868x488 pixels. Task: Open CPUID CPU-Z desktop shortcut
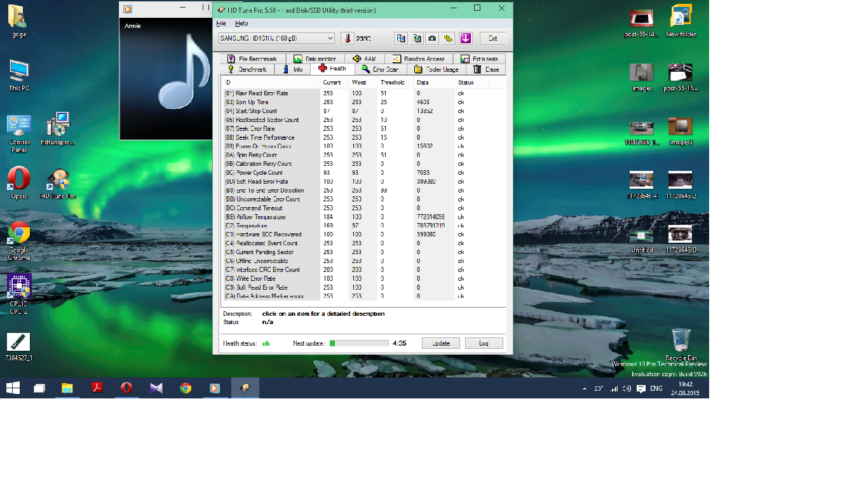[19, 287]
